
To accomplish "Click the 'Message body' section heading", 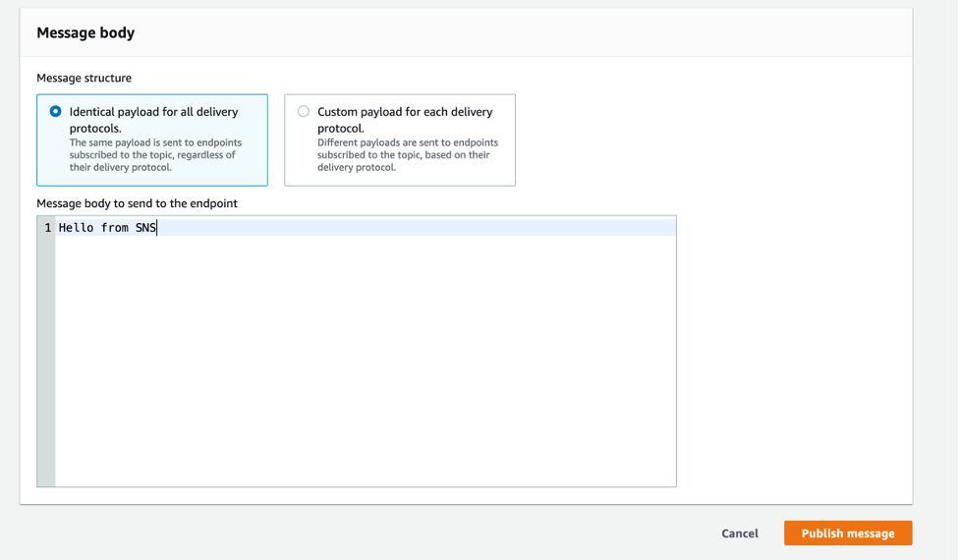I will coord(85,32).
